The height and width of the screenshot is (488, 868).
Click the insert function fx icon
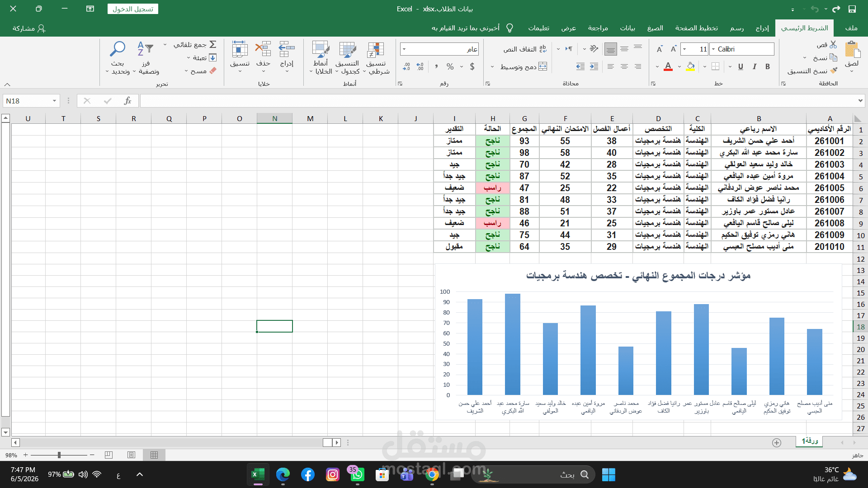click(128, 101)
